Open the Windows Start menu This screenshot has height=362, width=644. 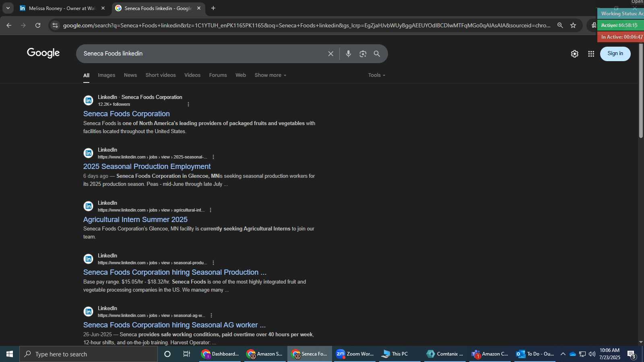point(10,354)
